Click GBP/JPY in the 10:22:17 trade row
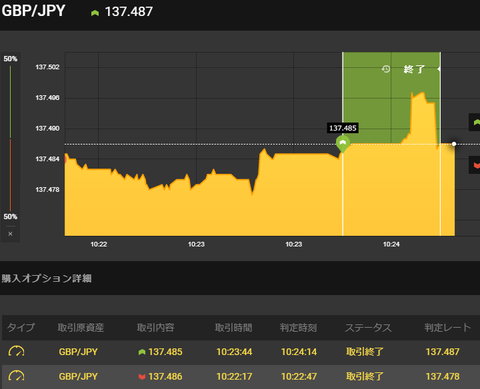The height and width of the screenshot is (389, 480). click(x=78, y=376)
